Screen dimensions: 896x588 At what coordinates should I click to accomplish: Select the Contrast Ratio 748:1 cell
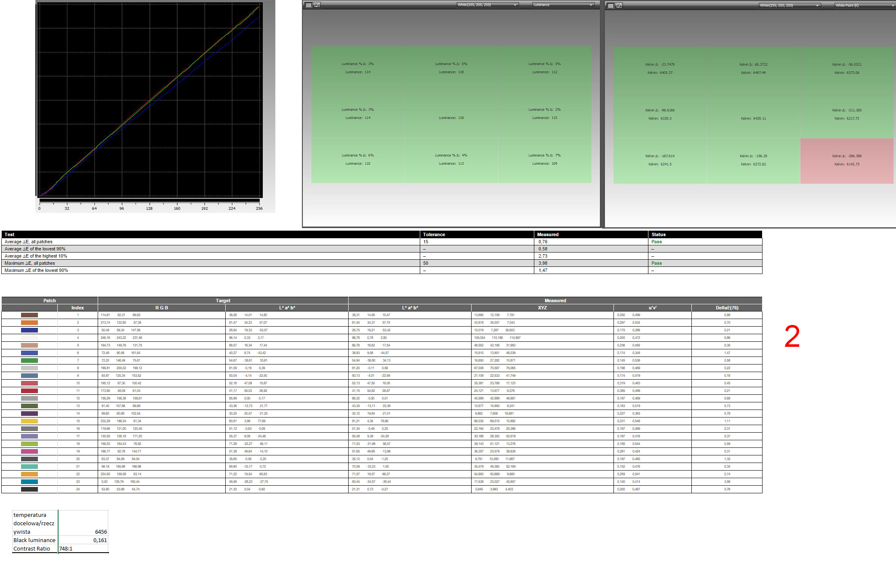click(83, 549)
